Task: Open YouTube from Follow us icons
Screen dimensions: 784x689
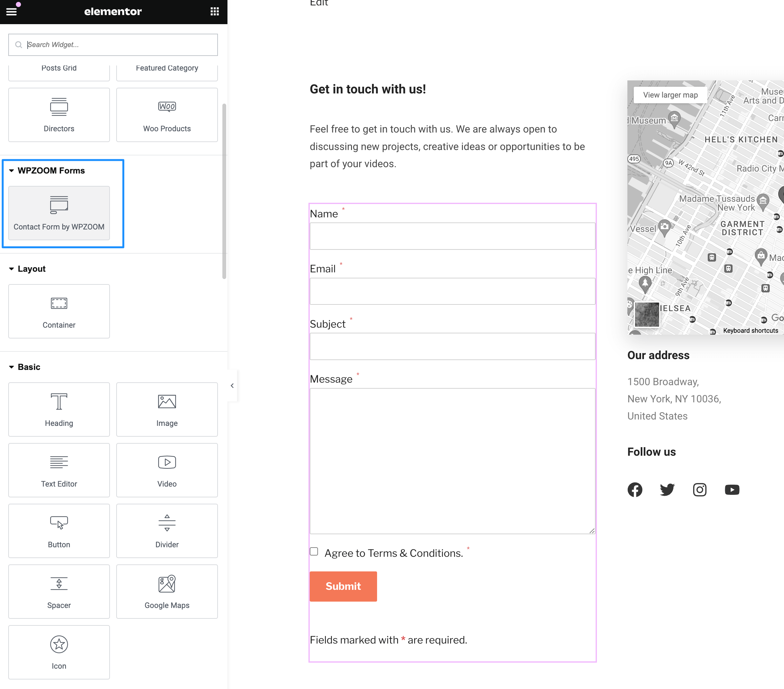Action: [732, 489]
